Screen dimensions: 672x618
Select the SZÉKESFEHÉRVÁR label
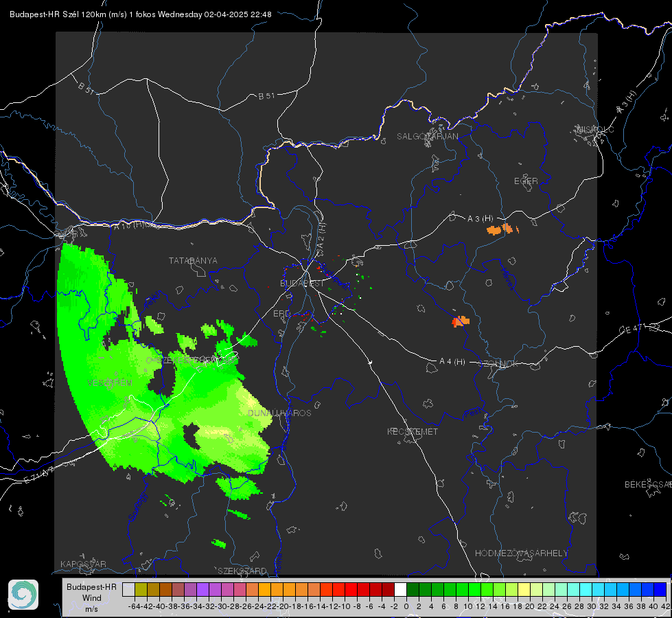pyautogui.click(x=195, y=360)
